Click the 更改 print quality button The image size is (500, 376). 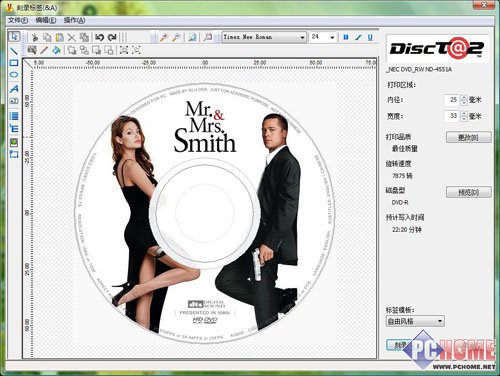click(468, 137)
